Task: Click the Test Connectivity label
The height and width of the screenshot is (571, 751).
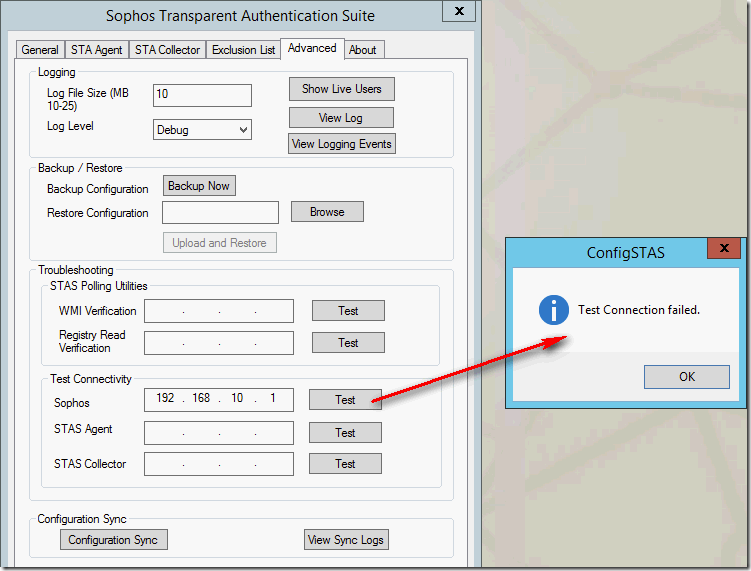Action: click(x=91, y=379)
